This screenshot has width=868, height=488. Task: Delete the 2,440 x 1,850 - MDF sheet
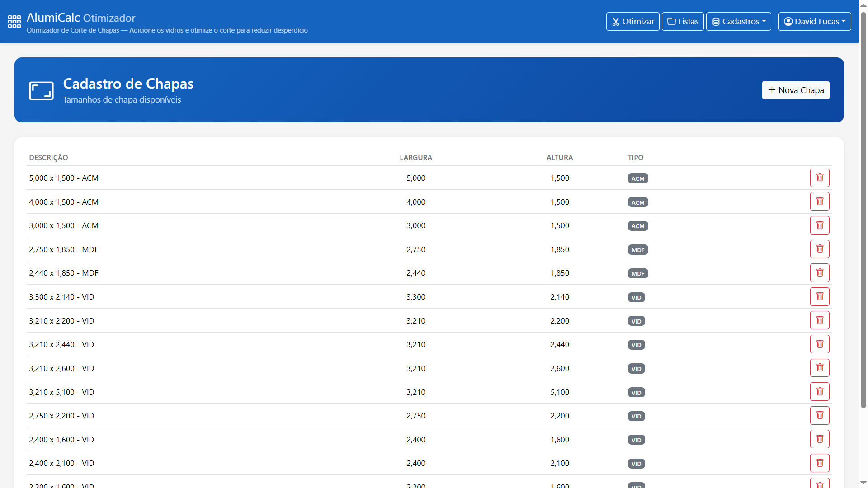click(x=820, y=273)
